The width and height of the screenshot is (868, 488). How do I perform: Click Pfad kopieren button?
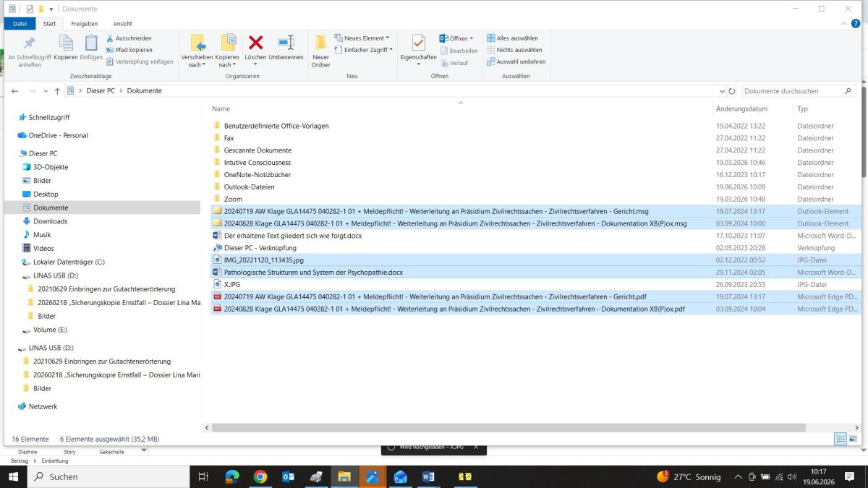(129, 50)
